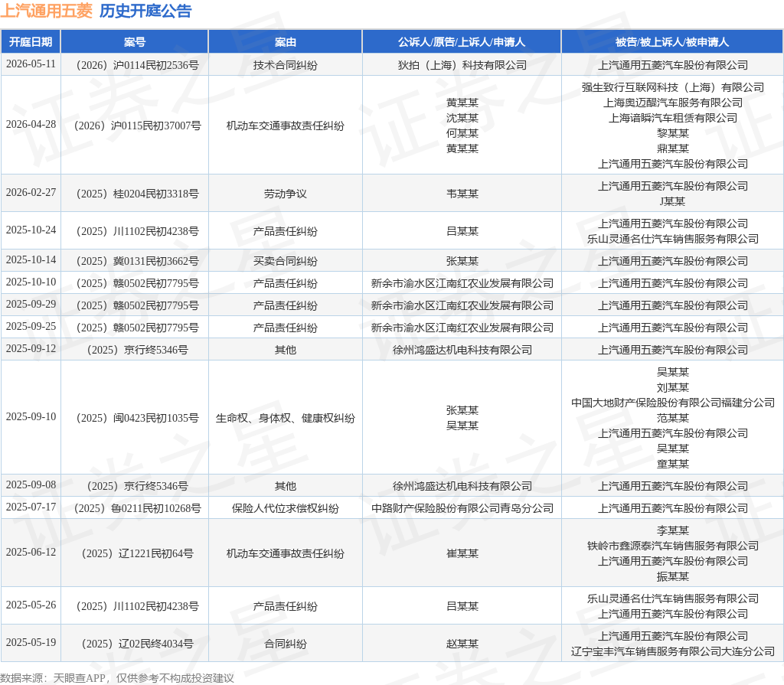Screen dimensions: 784x685
Task: Open case (2025)辽1221民初64号
Action: pyautogui.click(x=134, y=553)
